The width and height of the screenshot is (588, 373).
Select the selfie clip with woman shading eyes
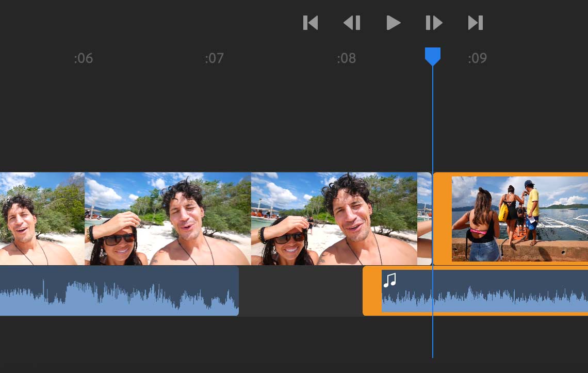point(168,219)
